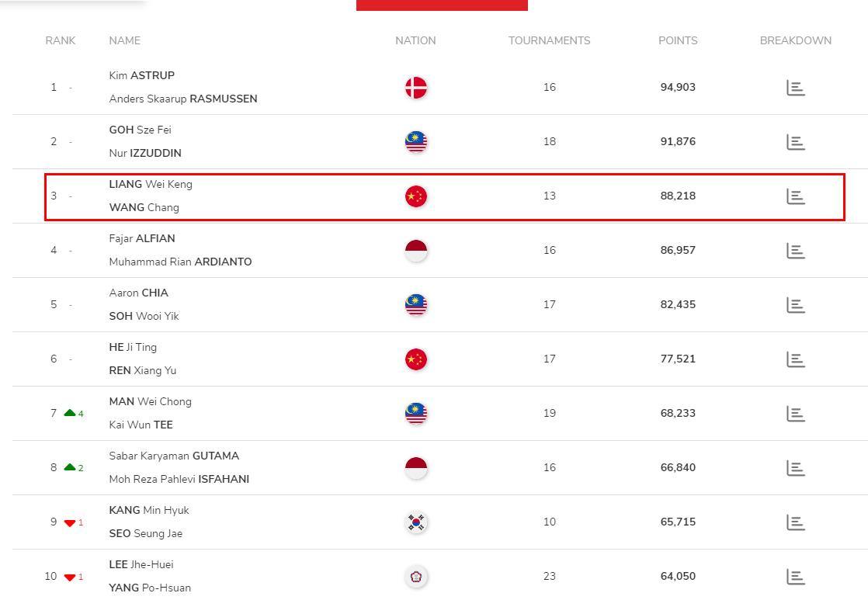Open SOH Wooi Yik profile link

click(144, 316)
